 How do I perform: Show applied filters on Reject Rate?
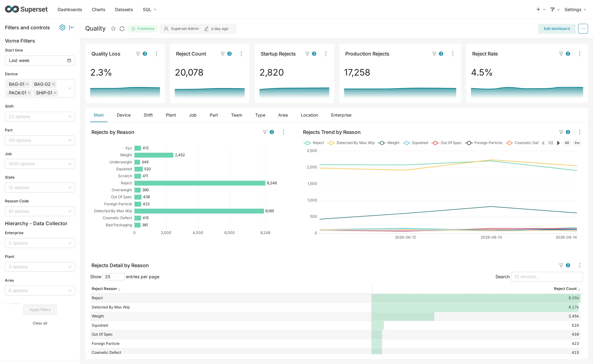[x=565, y=54]
